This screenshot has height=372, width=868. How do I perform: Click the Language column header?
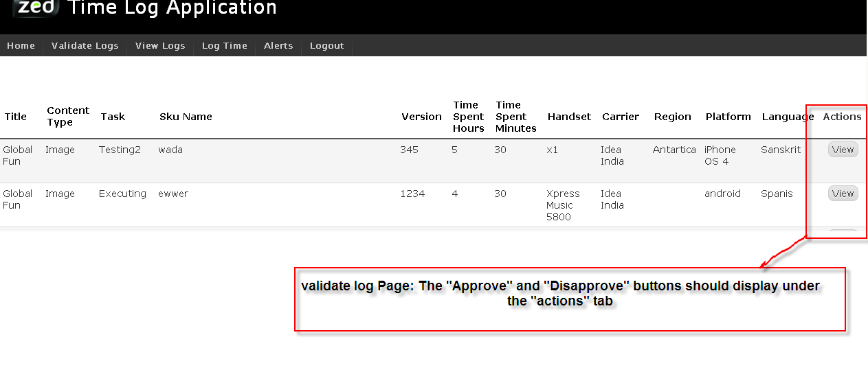[x=788, y=117]
